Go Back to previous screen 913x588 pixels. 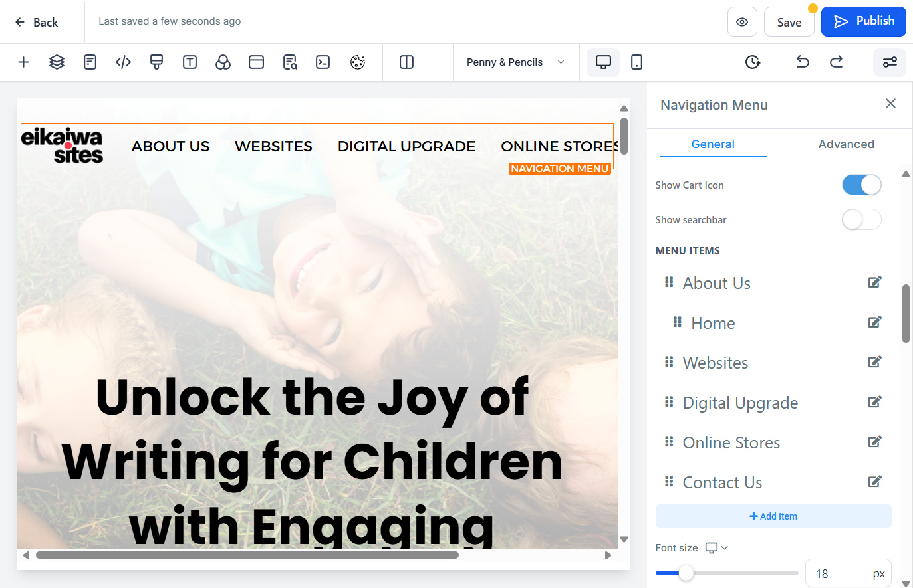tap(37, 22)
